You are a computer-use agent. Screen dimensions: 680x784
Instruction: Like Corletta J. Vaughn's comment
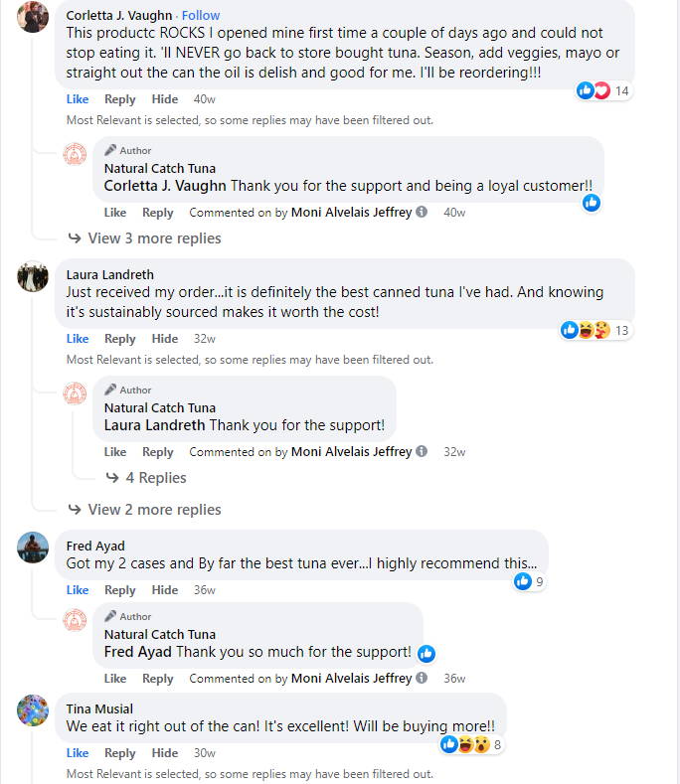tap(78, 99)
